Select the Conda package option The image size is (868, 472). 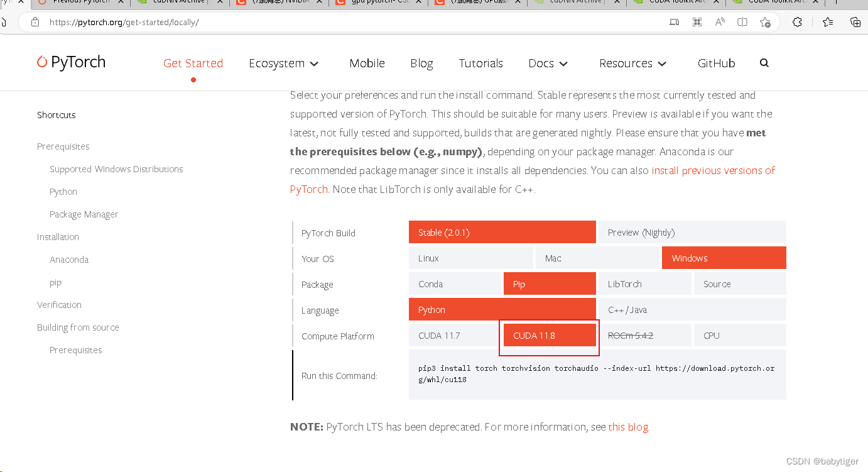coord(455,283)
